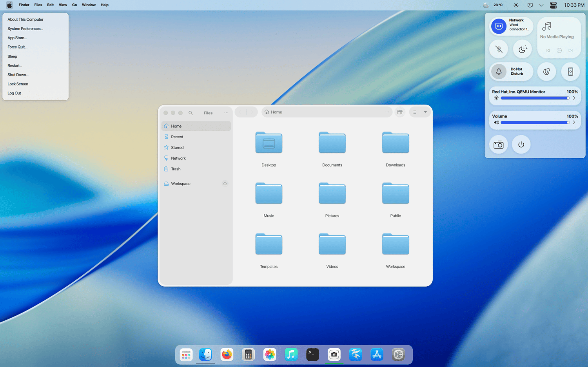Open the view options dropdown arrow in Files
Image resolution: width=588 pixels, height=367 pixels.
tap(425, 112)
